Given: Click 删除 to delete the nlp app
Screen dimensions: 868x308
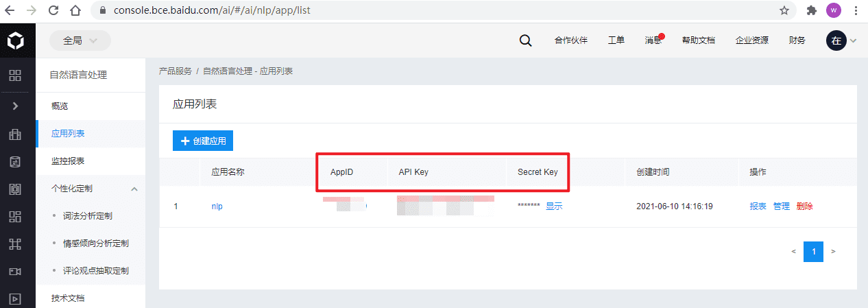Looking at the screenshot, I should (x=805, y=206).
